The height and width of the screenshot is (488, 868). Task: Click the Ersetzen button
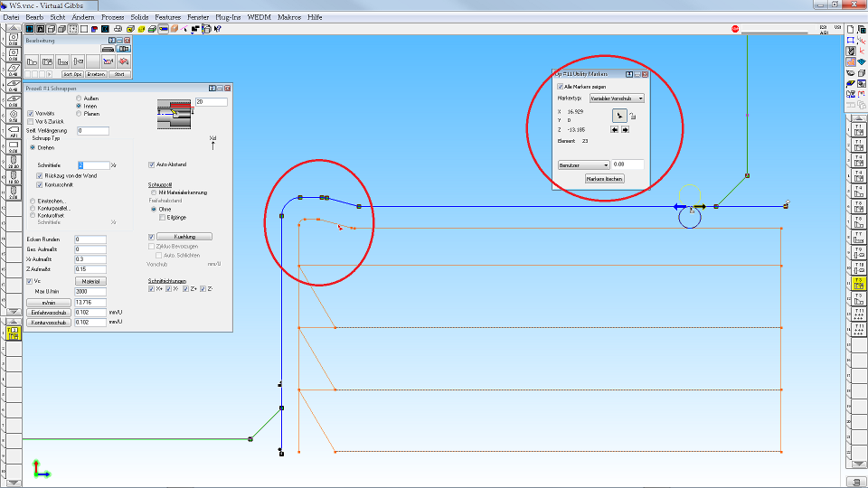(96, 74)
